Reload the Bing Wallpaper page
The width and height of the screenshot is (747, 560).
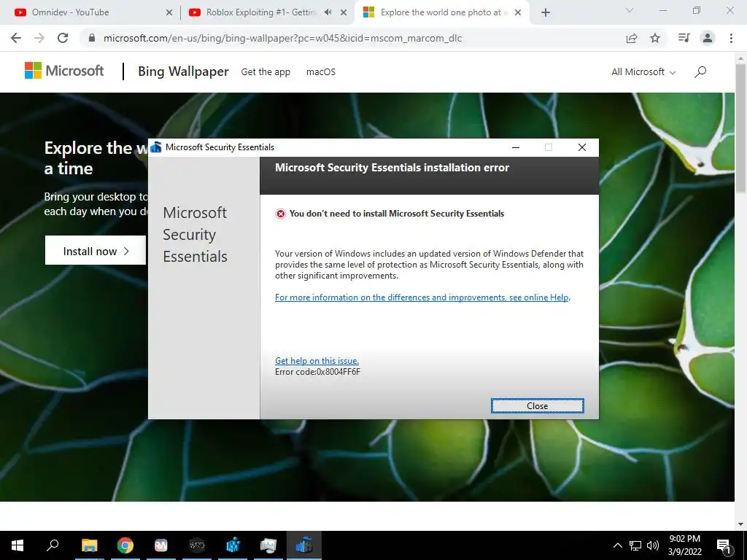[63, 38]
